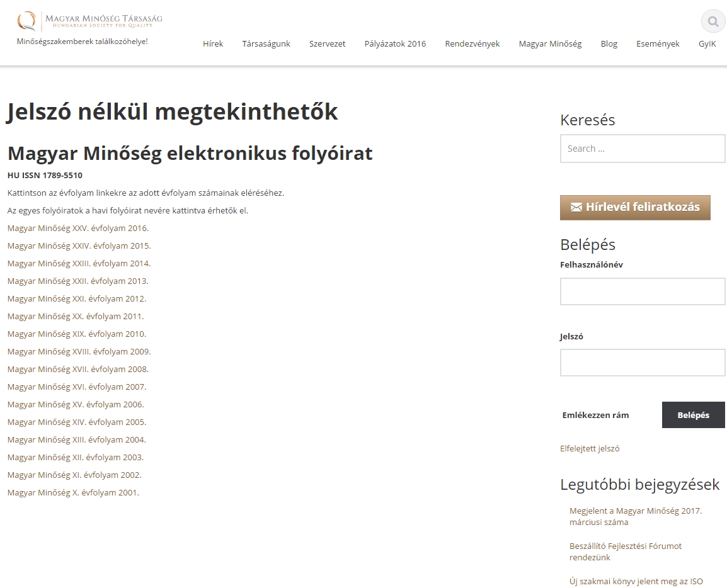
Task: Open Beszállító Fejlesztési Fórumot rendezünk post
Action: pos(626,551)
